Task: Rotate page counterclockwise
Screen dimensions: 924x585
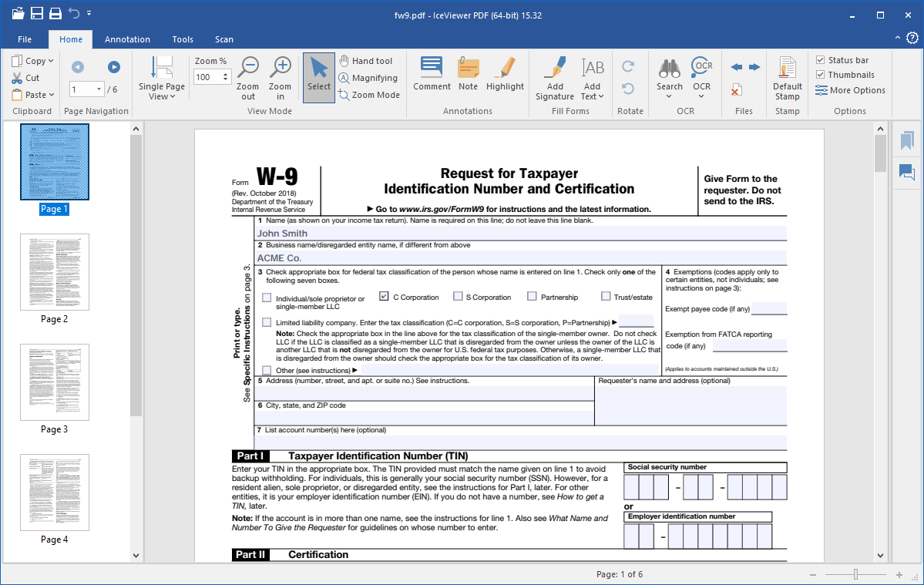Action: point(628,89)
